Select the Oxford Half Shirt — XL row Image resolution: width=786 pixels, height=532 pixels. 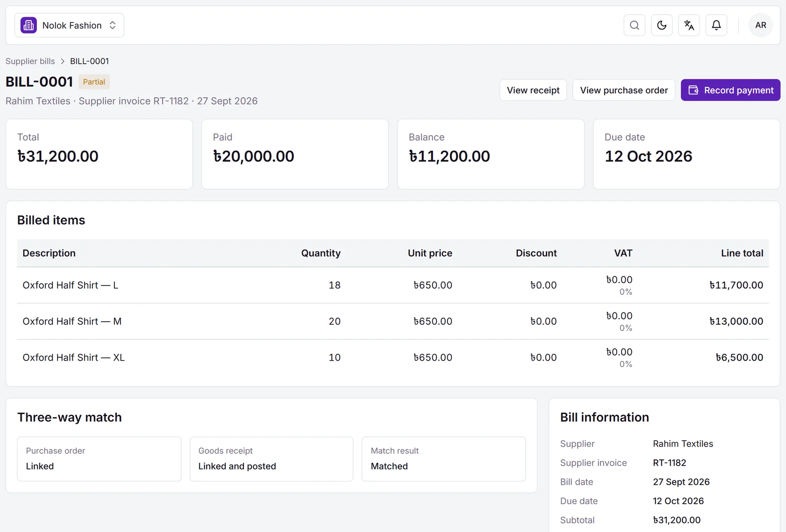(x=393, y=358)
